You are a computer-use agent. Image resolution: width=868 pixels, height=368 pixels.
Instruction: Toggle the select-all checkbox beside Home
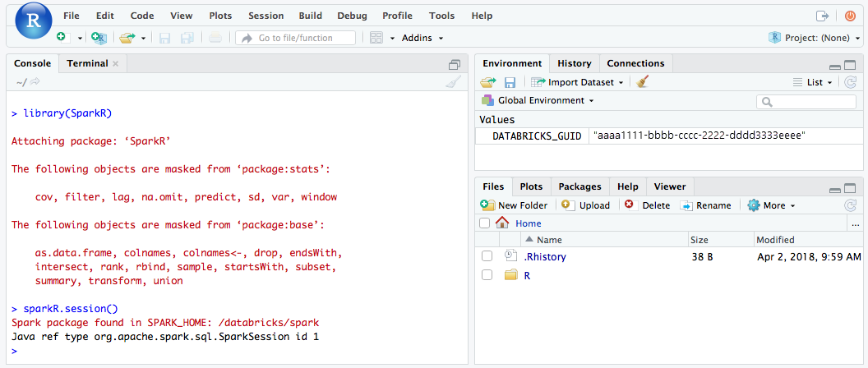pyautogui.click(x=485, y=223)
